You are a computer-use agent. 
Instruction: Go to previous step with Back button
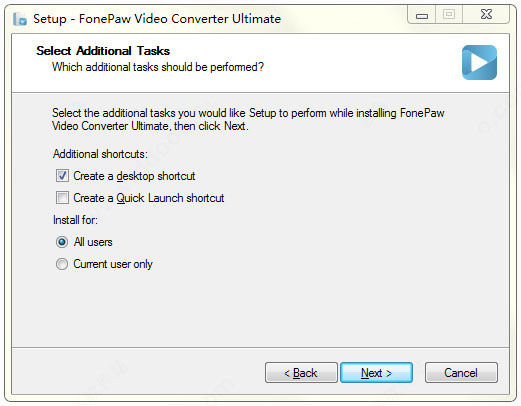[301, 372]
